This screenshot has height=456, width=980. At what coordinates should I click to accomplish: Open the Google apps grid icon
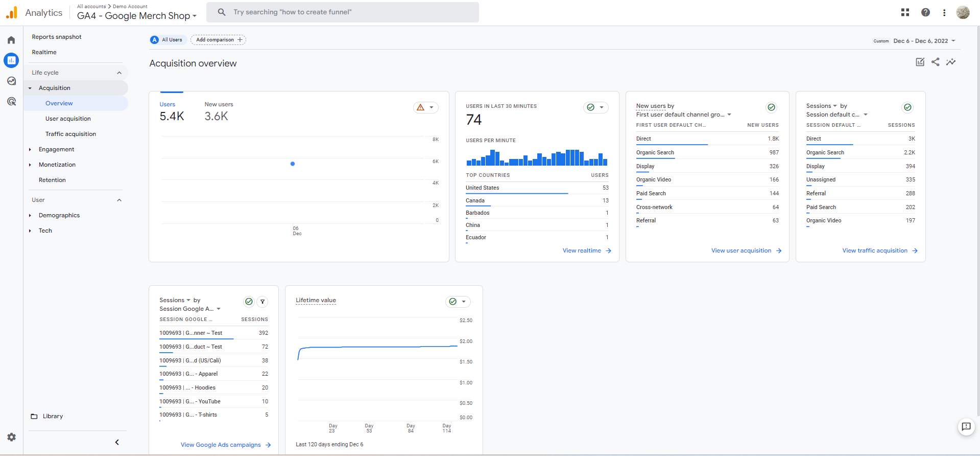click(x=905, y=12)
